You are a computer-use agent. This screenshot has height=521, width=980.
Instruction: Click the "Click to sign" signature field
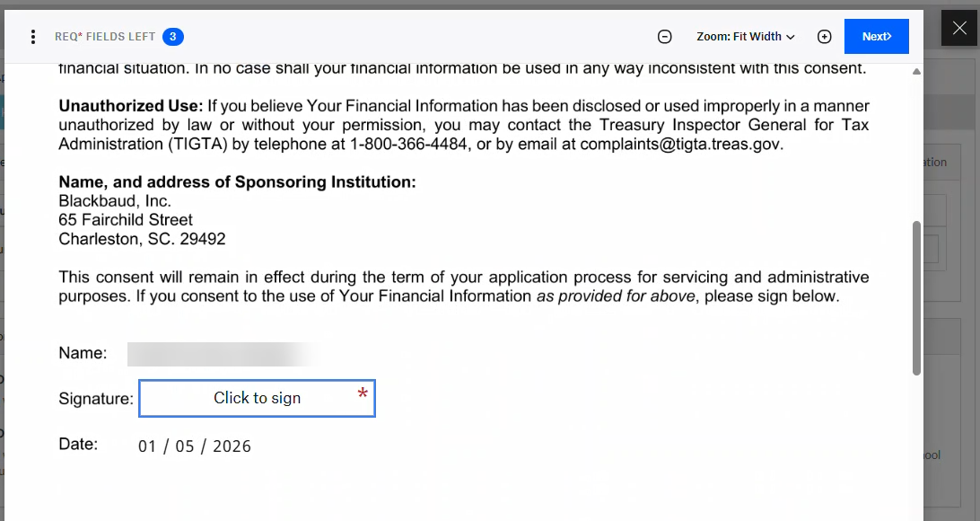point(257,398)
